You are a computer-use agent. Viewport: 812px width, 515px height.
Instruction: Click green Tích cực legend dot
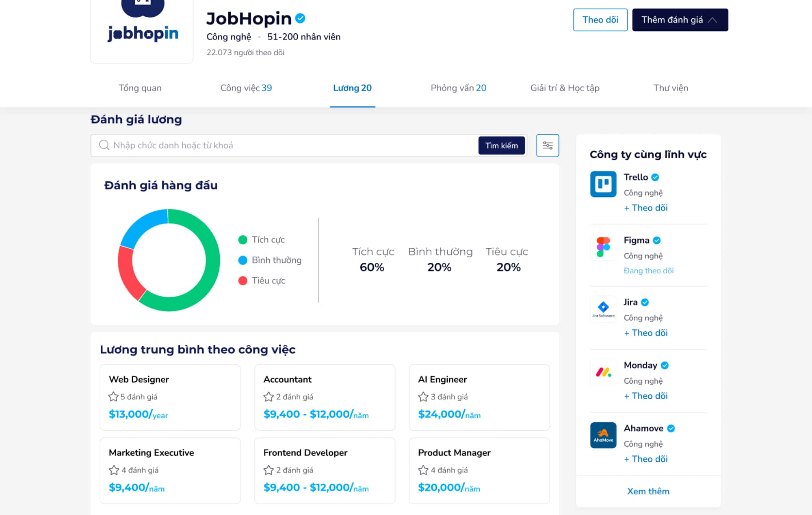[x=243, y=240]
